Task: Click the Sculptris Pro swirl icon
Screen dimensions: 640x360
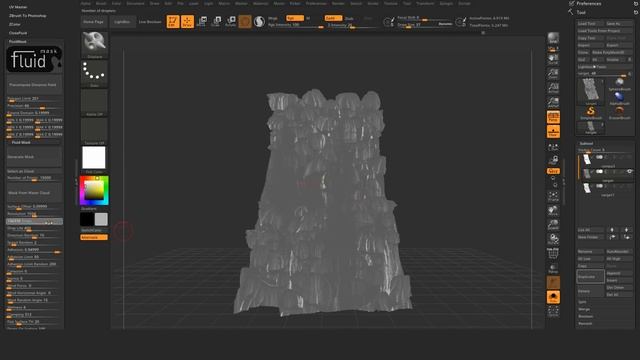Action: pyautogui.click(x=259, y=21)
